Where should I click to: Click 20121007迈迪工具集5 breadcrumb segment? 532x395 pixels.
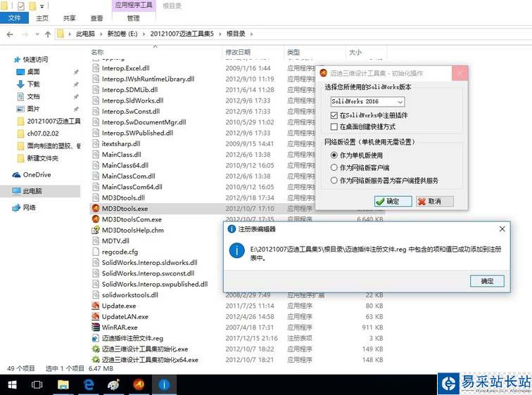(x=182, y=34)
